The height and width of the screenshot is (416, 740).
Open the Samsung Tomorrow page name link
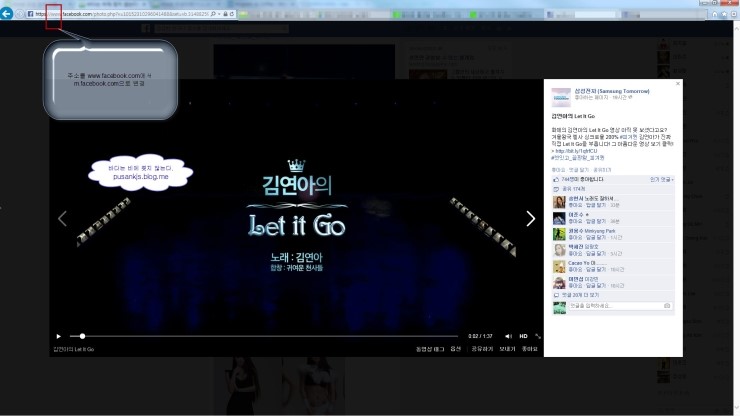pyautogui.click(x=612, y=91)
